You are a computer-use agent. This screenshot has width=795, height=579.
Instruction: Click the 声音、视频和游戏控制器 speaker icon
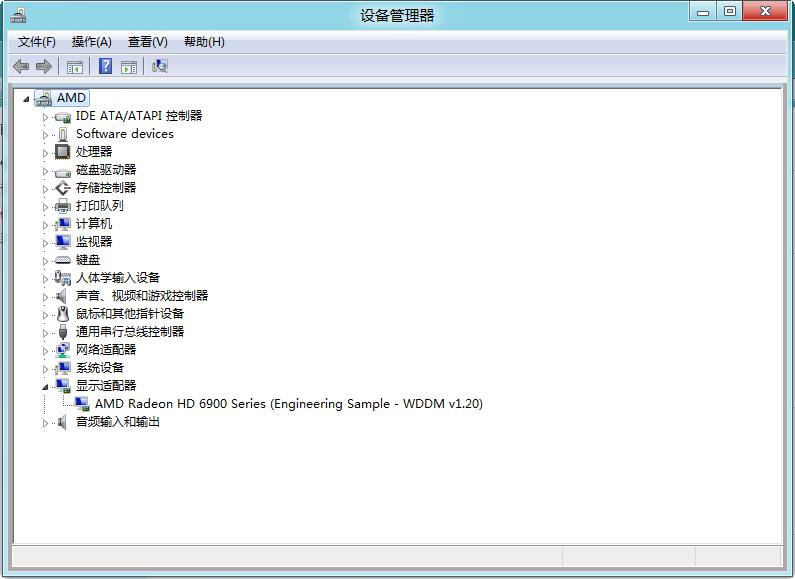point(63,296)
